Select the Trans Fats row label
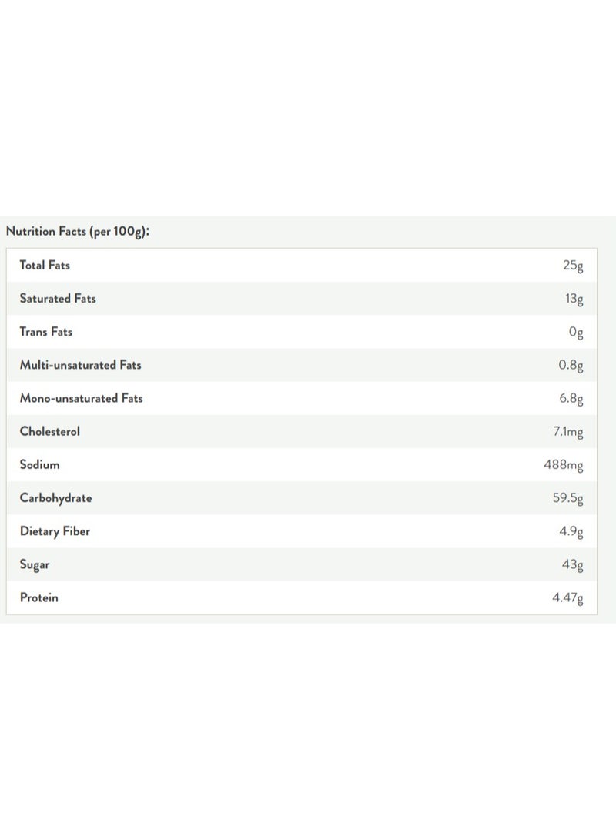 click(46, 332)
